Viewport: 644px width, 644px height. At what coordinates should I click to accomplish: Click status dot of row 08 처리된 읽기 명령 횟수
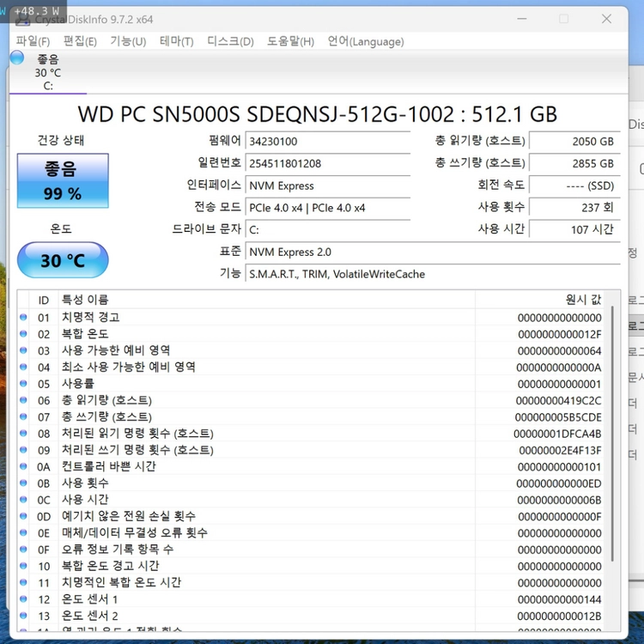[23, 433]
